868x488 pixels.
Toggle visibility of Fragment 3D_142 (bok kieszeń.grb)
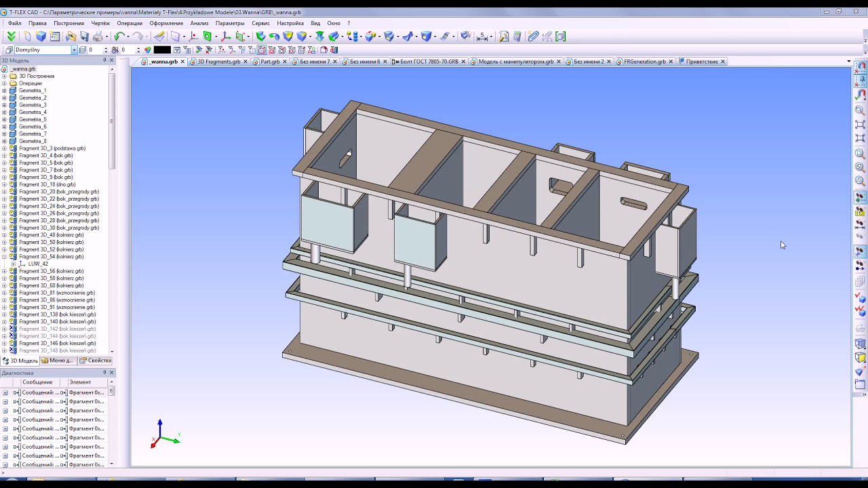[12, 329]
